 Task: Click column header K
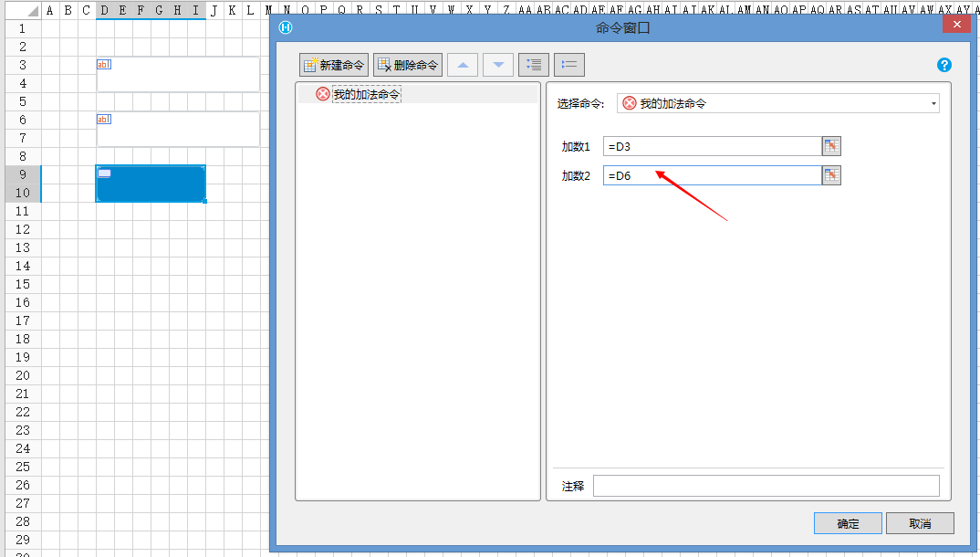pos(232,10)
